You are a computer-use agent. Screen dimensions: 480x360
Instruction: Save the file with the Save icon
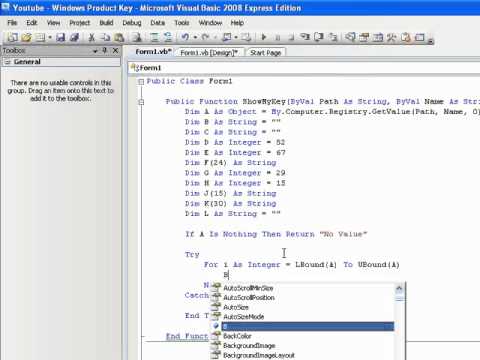click(x=60, y=37)
